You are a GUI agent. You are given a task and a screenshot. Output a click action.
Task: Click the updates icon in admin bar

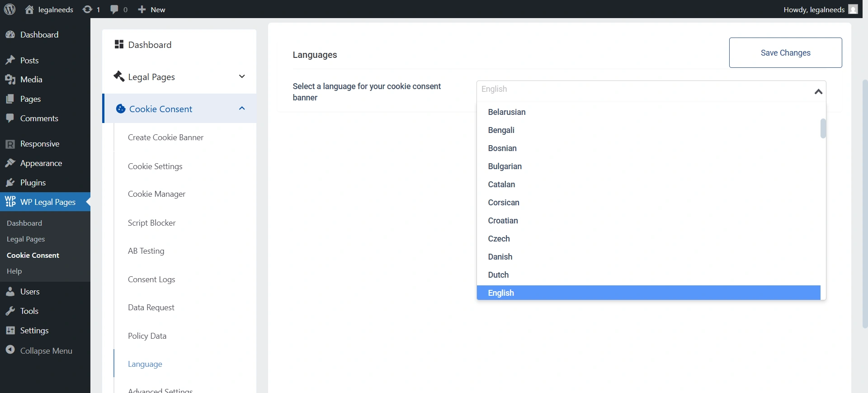click(87, 9)
